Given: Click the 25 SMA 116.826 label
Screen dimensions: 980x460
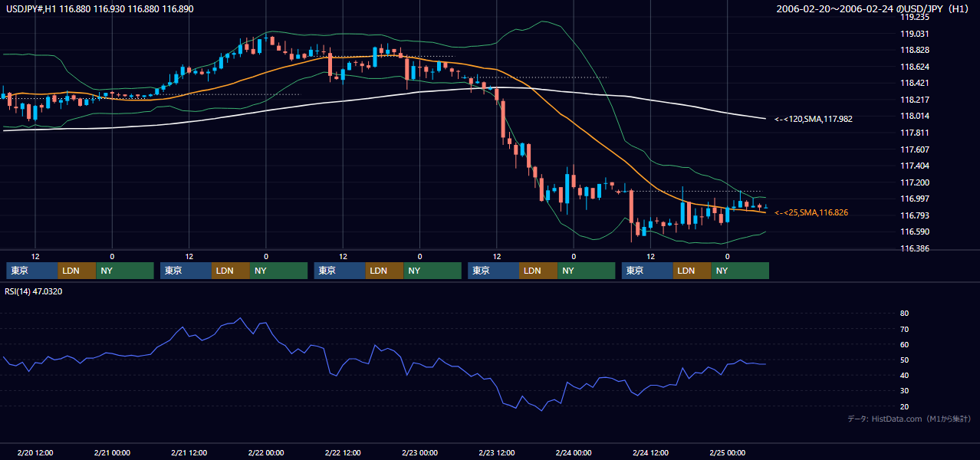Looking at the screenshot, I should (811, 212).
